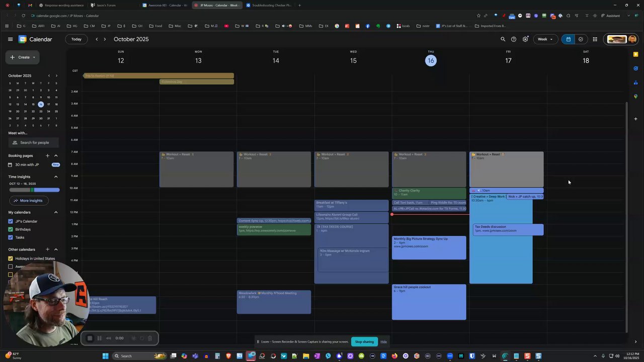Screen dimensions: 644x362
Task: Open calendar search magnifier
Action: click(x=503, y=39)
